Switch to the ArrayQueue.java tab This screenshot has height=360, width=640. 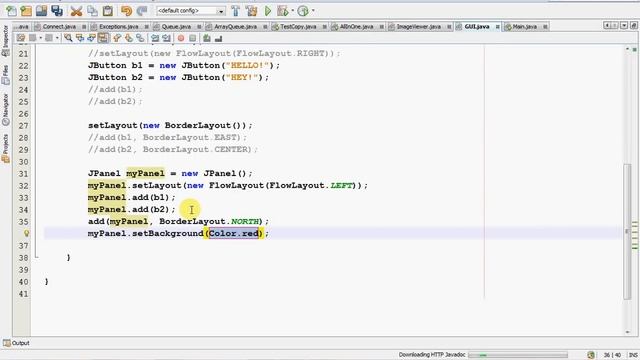tap(236, 27)
